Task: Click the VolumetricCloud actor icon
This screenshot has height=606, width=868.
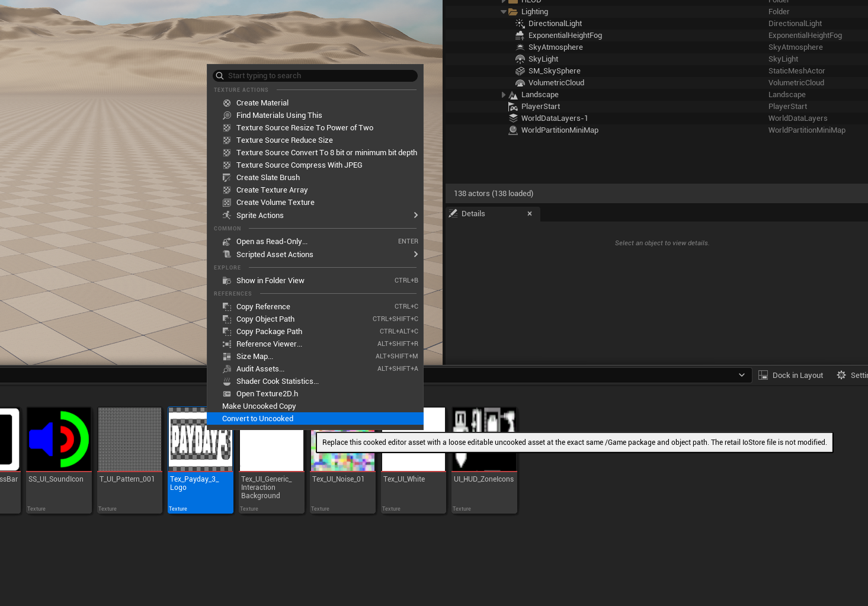Action: [x=520, y=83]
